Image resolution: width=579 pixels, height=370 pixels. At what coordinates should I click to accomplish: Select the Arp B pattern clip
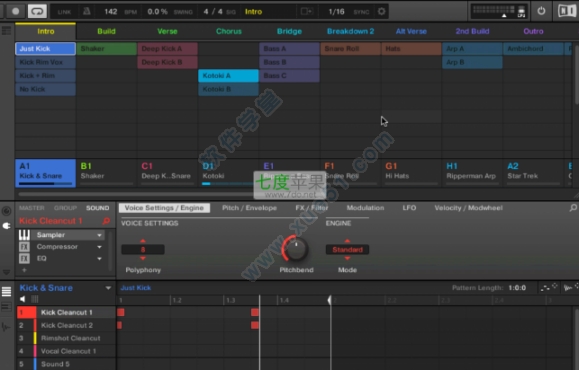pyautogui.click(x=472, y=62)
